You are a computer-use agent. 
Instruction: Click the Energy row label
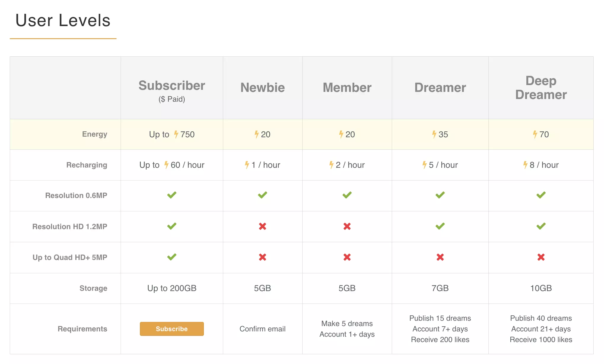tap(95, 134)
